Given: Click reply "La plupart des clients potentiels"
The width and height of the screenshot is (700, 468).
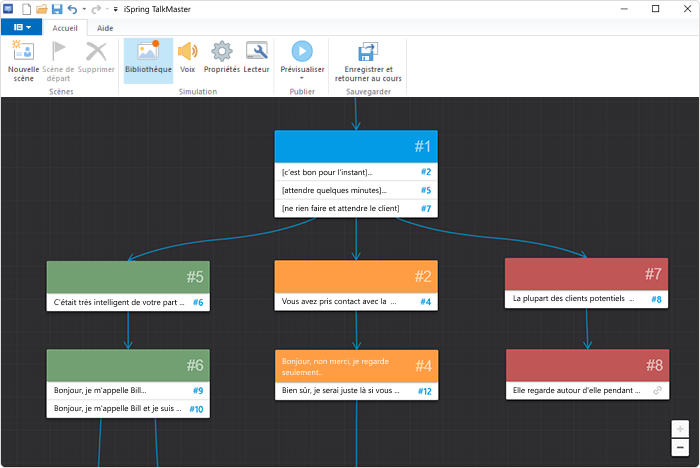Looking at the screenshot, I should [573, 298].
